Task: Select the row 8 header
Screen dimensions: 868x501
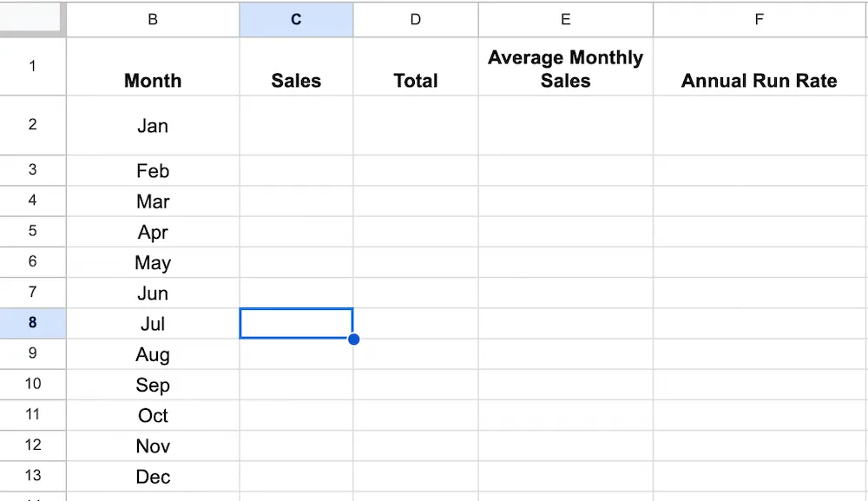Action: click(33, 323)
